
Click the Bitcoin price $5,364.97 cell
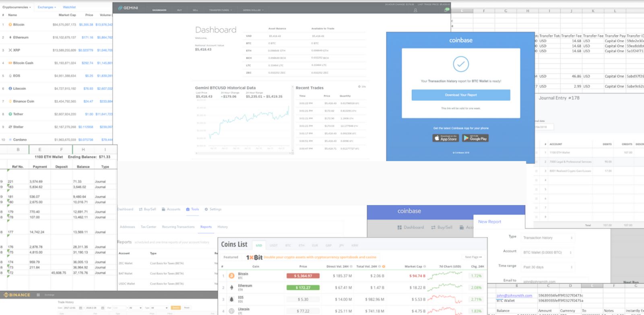pyautogui.click(x=303, y=276)
